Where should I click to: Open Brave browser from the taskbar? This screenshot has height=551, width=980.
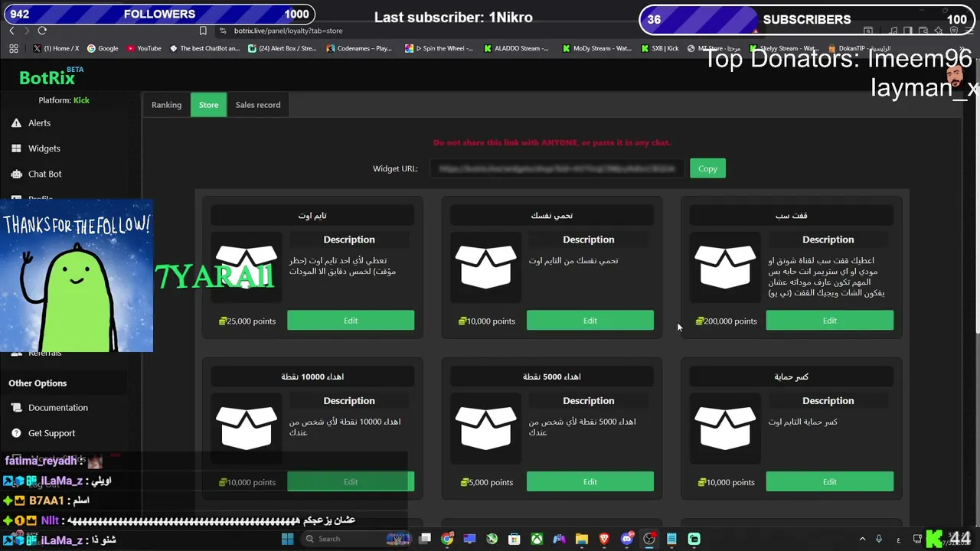pyautogui.click(x=604, y=539)
